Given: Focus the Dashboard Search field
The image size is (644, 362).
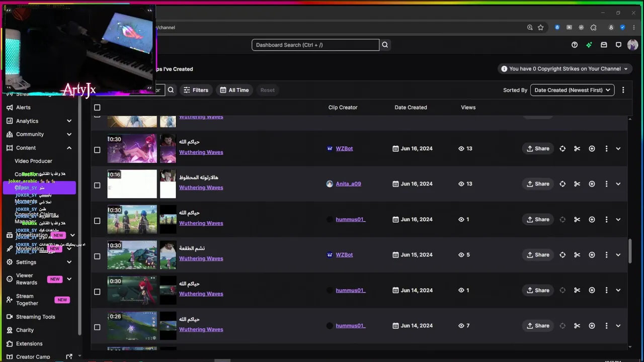Looking at the screenshot, I should 315,45.
